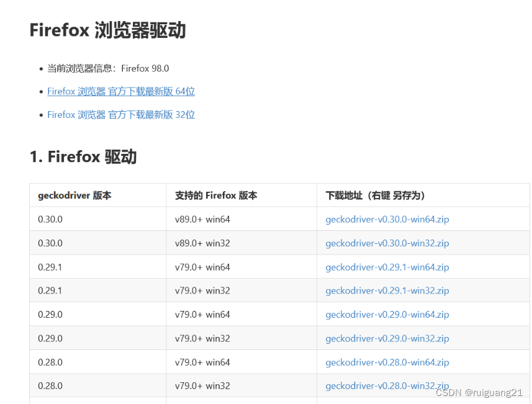Screen dimensions: 532x404
Task: Click the Firefox 浏览器 官方下载最新版 64位 link
Action: (x=121, y=91)
